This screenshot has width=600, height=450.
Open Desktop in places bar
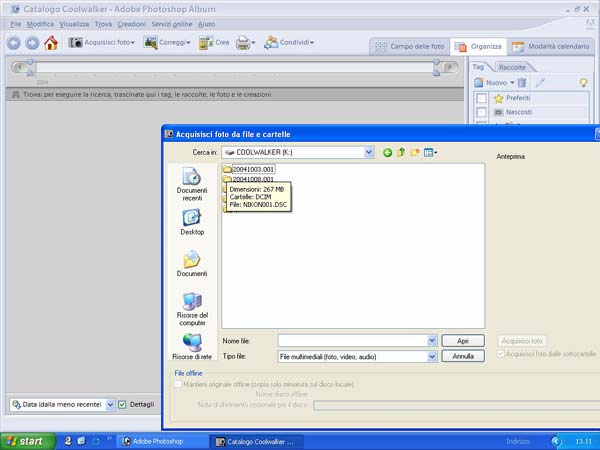[192, 222]
